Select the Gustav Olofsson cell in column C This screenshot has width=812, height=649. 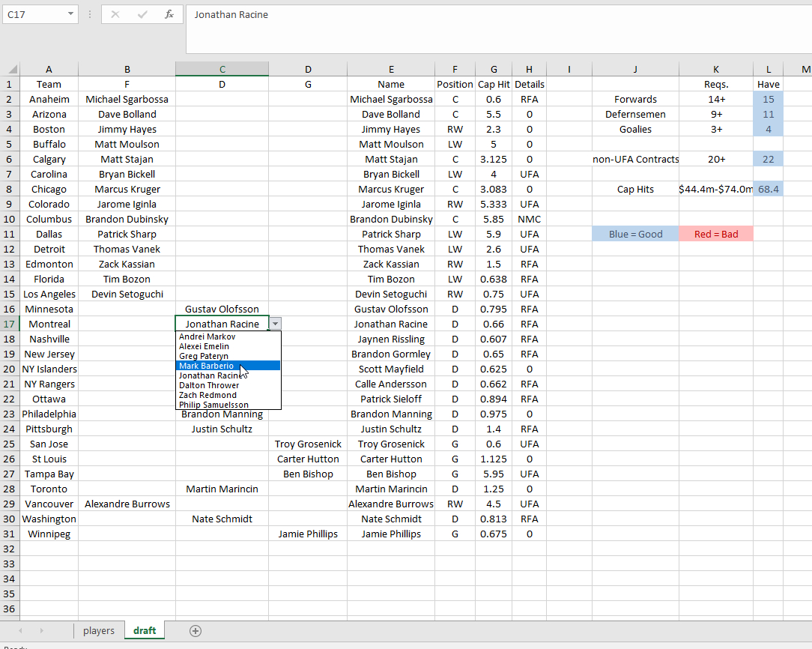click(x=222, y=309)
